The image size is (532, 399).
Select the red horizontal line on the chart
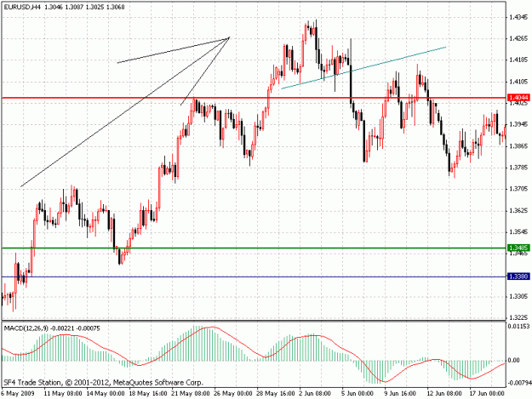(x=253, y=98)
